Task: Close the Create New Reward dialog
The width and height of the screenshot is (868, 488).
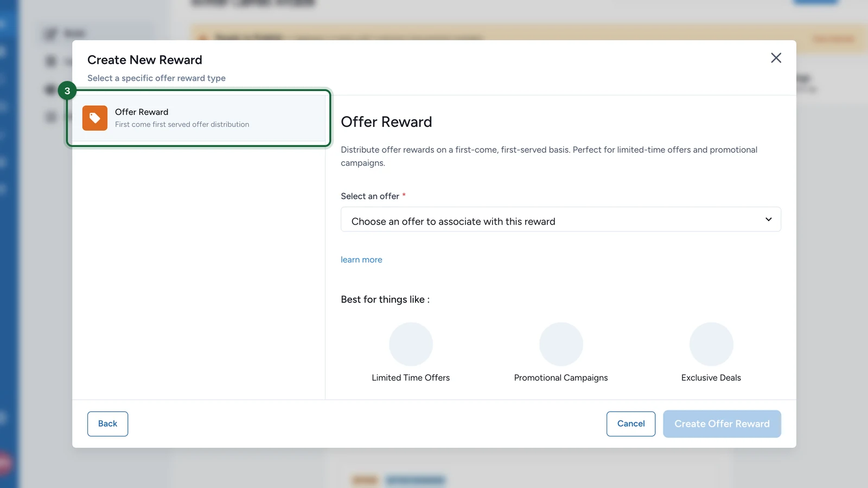Action: 776,58
